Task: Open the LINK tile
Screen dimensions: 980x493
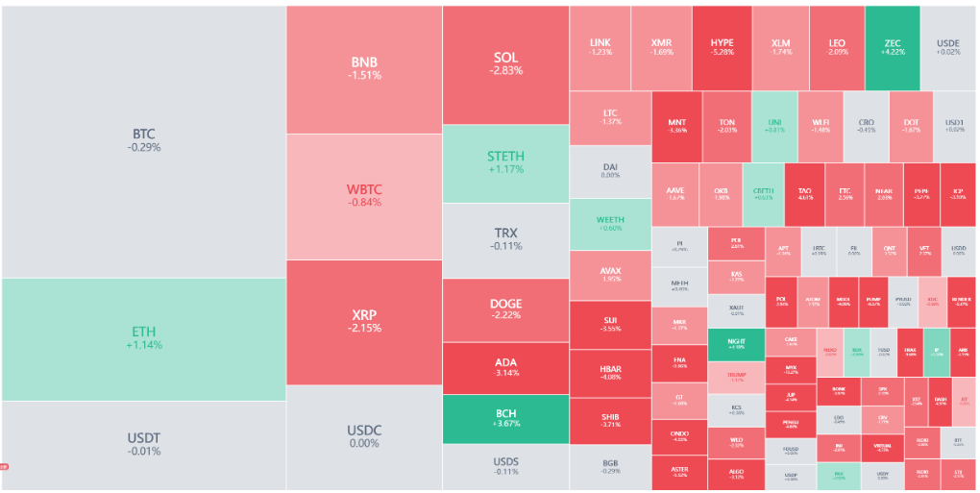Action: (600, 47)
